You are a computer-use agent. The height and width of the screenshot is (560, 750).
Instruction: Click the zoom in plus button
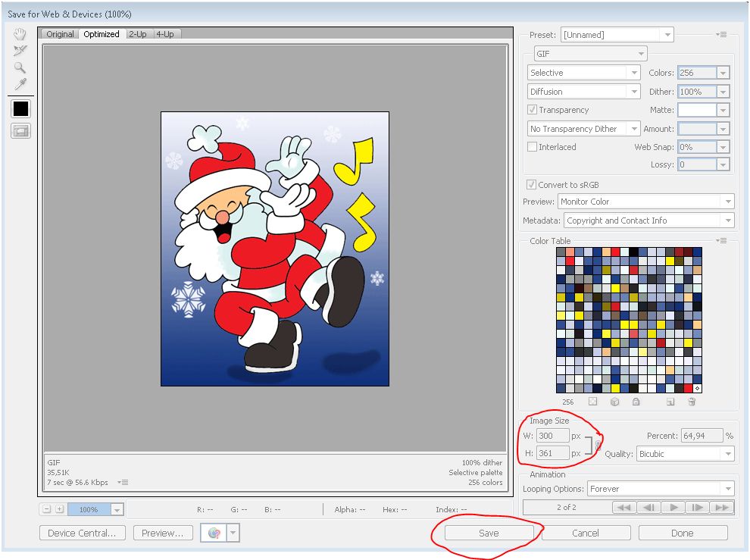59,509
